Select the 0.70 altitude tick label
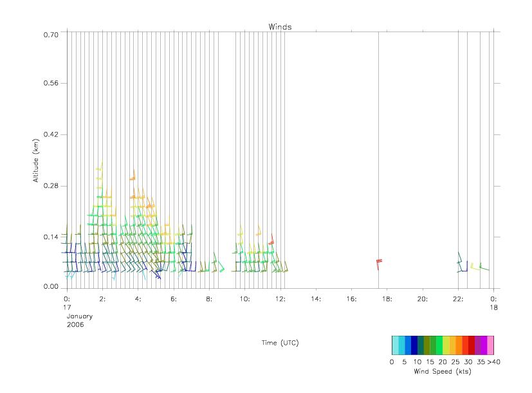The height and width of the screenshot is (393, 532). point(51,35)
